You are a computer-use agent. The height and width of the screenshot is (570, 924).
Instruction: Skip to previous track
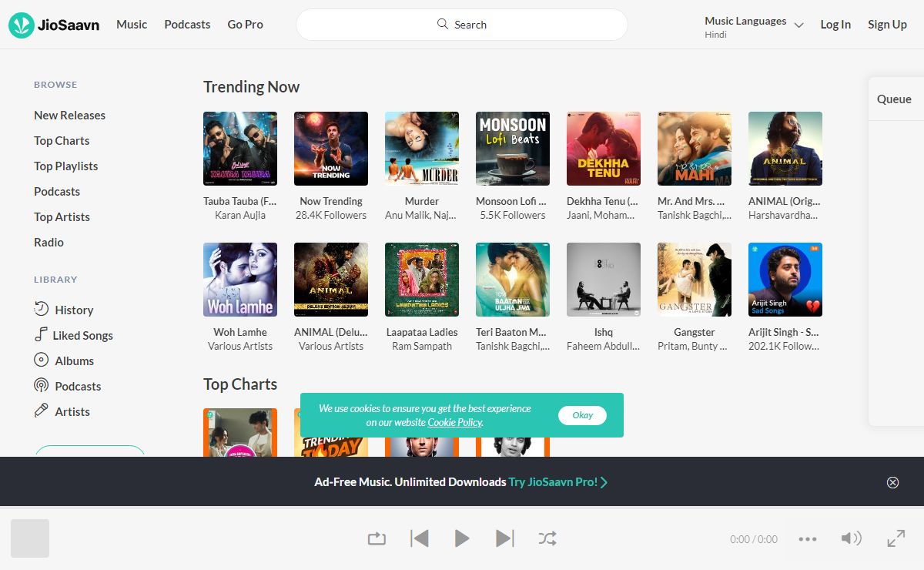coord(419,538)
